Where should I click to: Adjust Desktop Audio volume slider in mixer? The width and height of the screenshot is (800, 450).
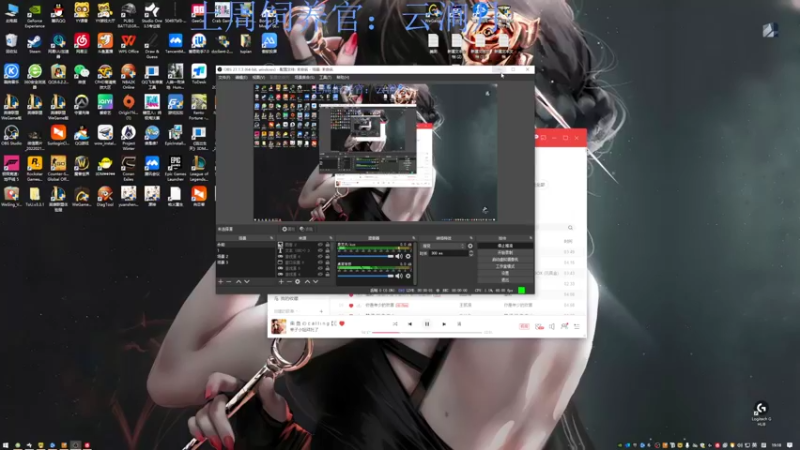tap(365, 276)
